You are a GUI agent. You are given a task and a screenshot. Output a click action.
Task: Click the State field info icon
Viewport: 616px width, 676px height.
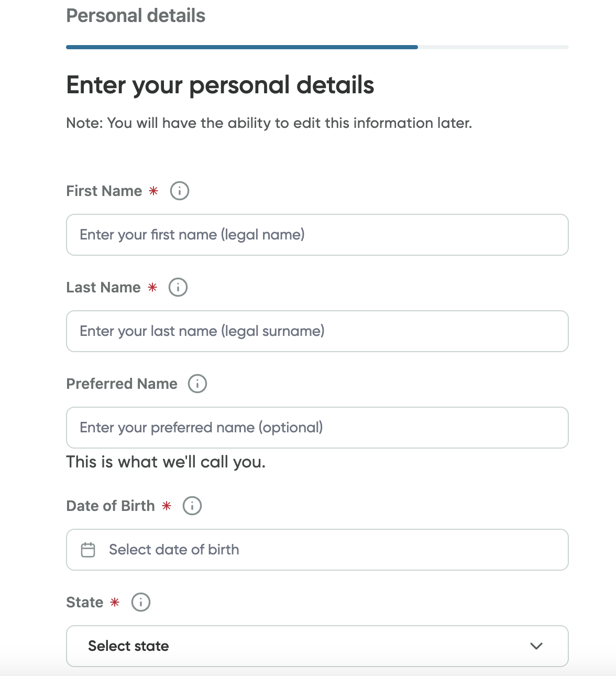(x=141, y=602)
